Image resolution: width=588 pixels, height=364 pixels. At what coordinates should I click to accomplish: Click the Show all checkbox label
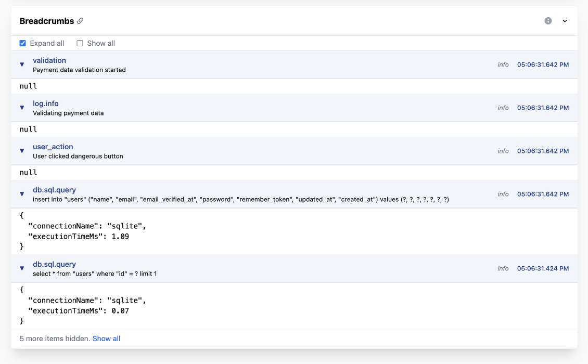[101, 43]
